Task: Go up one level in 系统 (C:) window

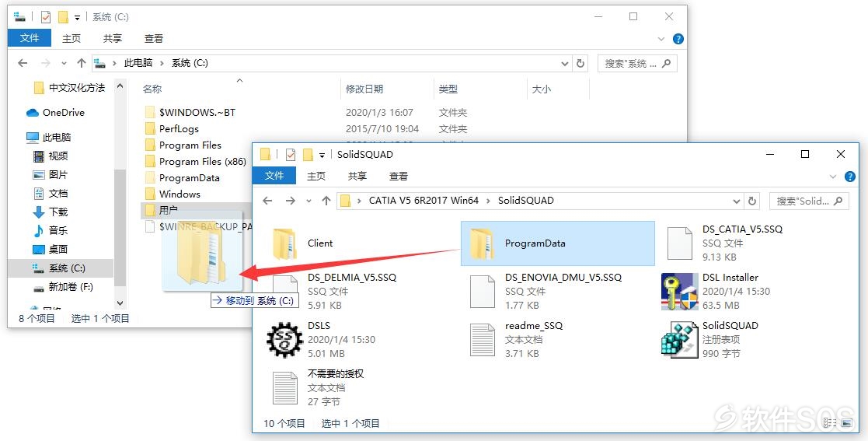Action: pos(82,63)
